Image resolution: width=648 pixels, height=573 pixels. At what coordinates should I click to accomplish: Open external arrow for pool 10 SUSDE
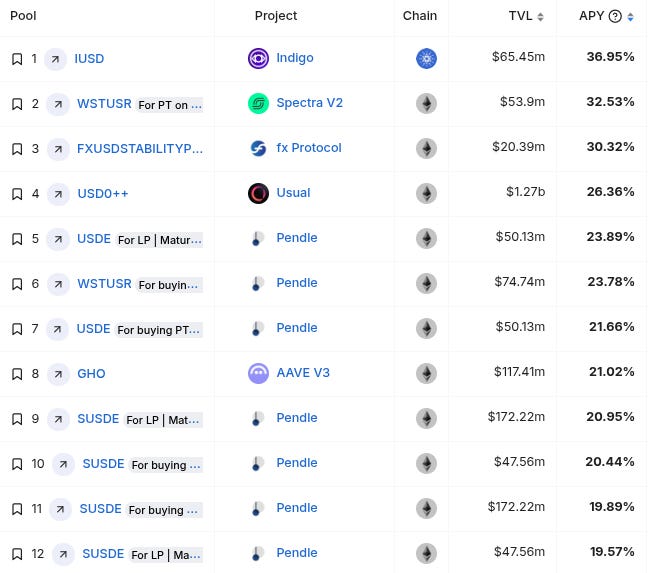click(63, 464)
